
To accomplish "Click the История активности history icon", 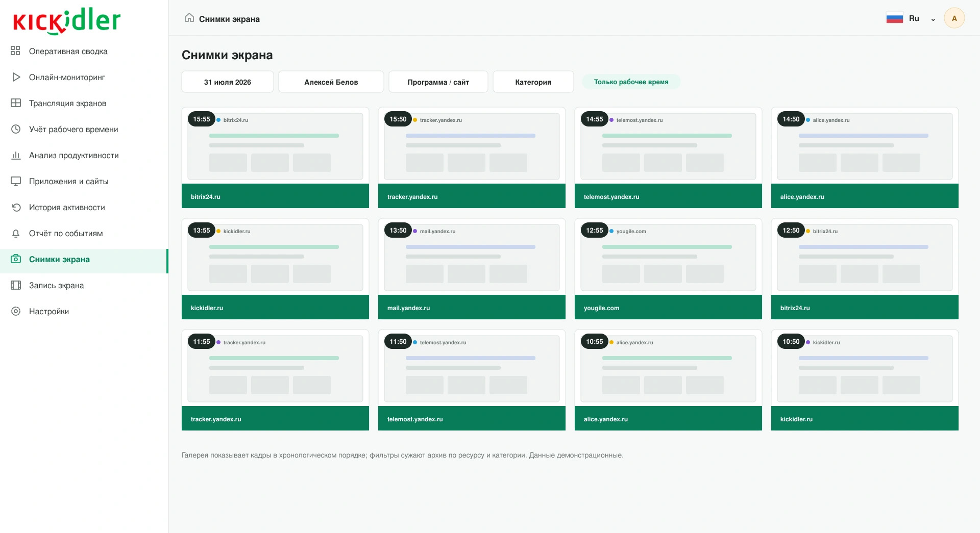I will [16, 207].
